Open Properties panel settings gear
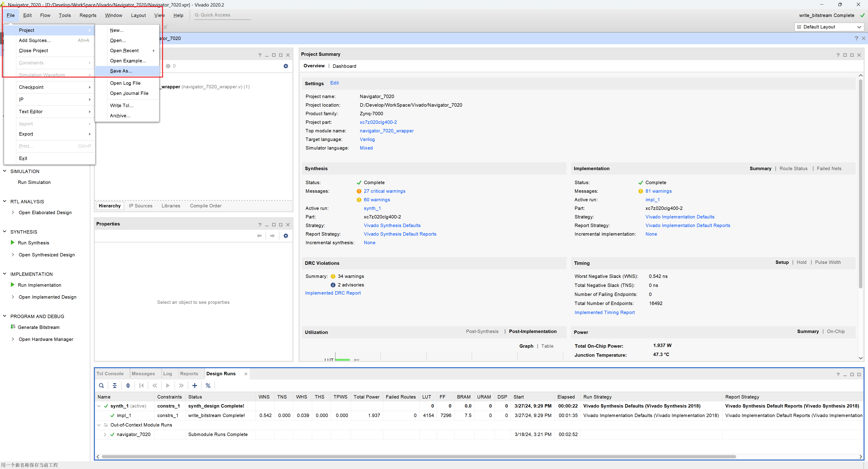Screen dimensions: 868x469 point(286,236)
